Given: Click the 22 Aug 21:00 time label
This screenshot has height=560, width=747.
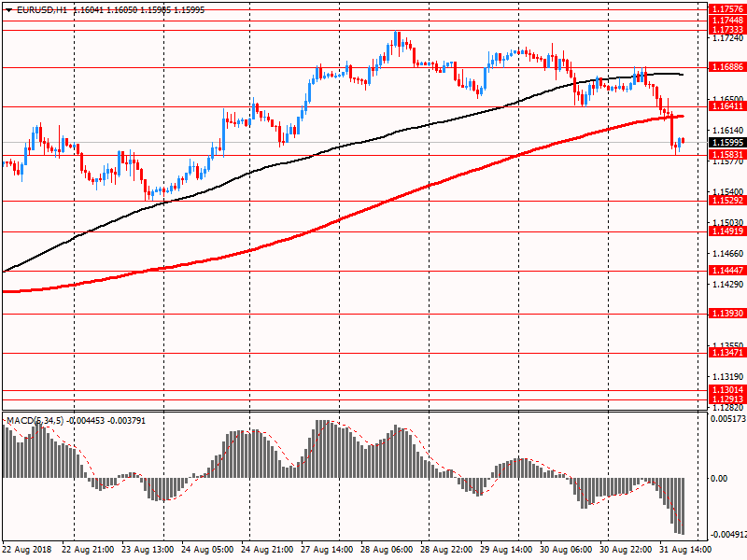Looking at the screenshot, I should [88, 550].
